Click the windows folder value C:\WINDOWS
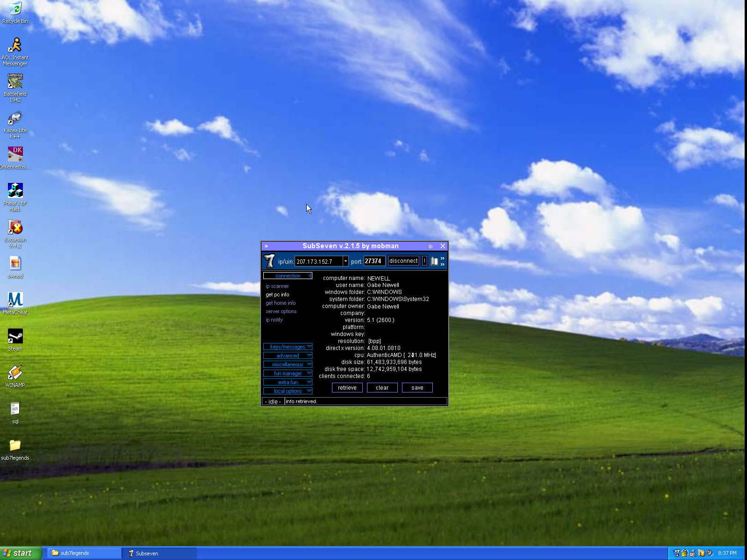This screenshot has height=560, width=747. pyautogui.click(x=384, y=292)
